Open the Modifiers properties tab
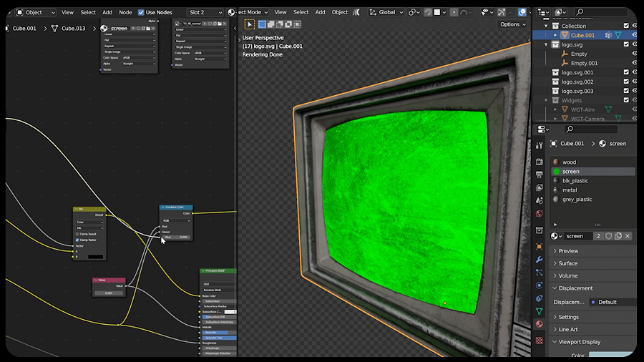 pyautogui.click(x=540, y=260)
